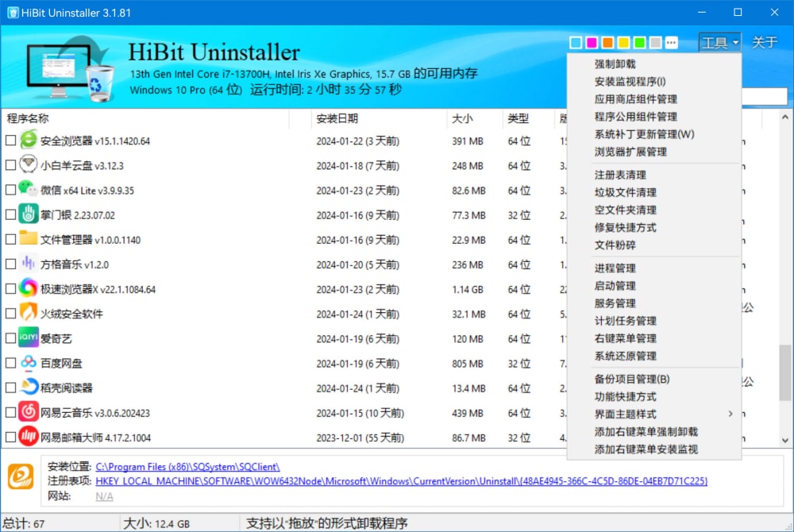This screenshot has width=794, height=532.
Task: Click the scroll down arrow of program list
Action: pyautogui.click(x=785, y=441)
